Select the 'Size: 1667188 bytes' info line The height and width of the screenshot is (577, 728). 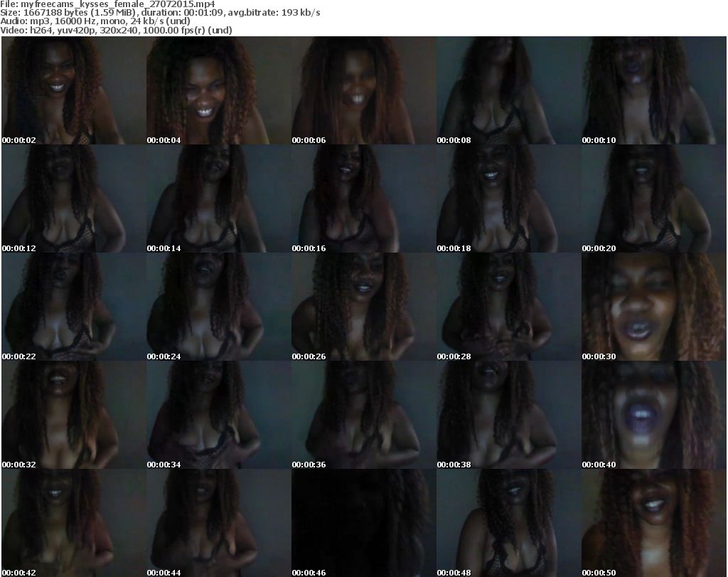[160, 13]
